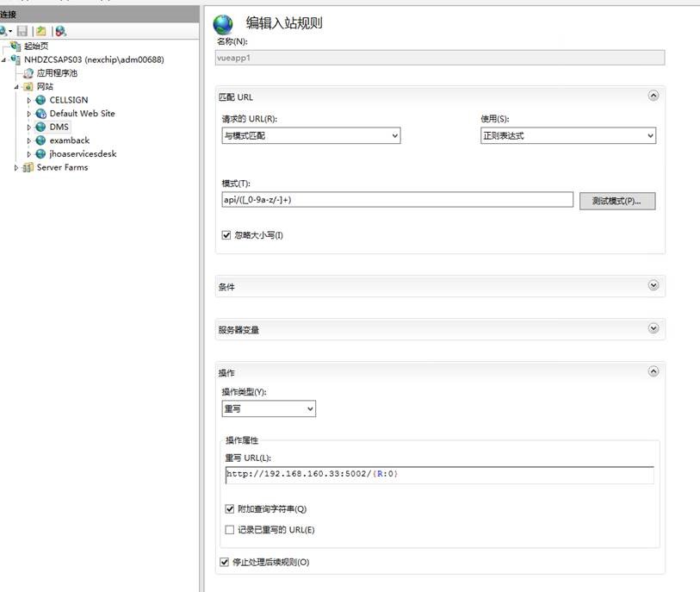Expand the Default Web Site tree node
The width and height of the screenshot is (700, 592).
click(x=29, y=114)
